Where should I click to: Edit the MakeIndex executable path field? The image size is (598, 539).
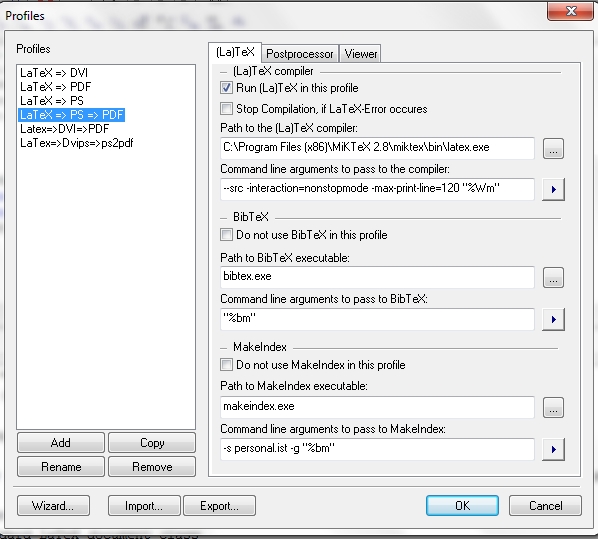(377, 407)
